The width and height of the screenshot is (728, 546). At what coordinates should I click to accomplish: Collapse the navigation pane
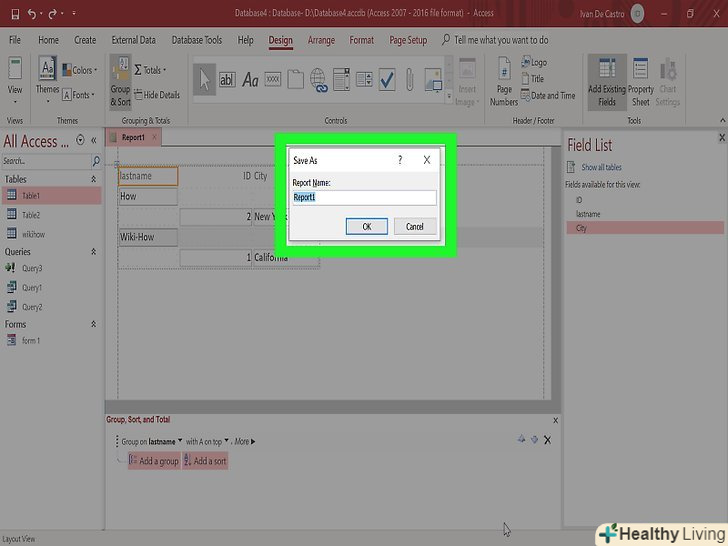[94, 140]
